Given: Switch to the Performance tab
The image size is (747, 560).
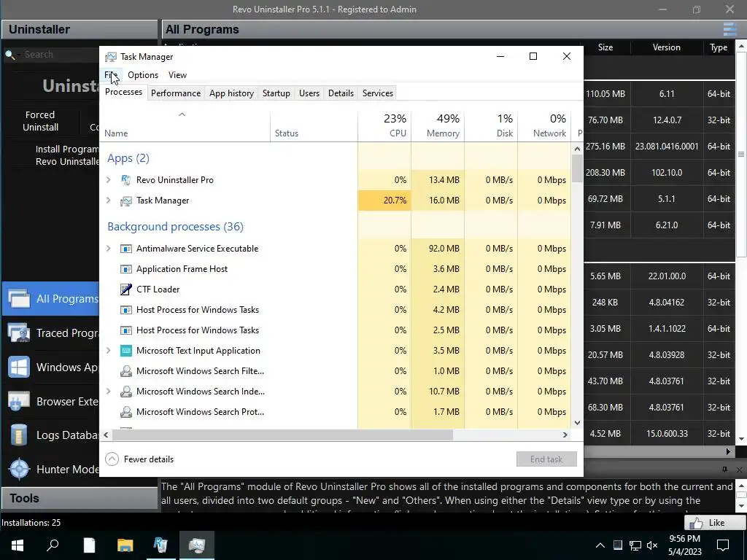Looking at the screenshot, I should coord(176,93).
